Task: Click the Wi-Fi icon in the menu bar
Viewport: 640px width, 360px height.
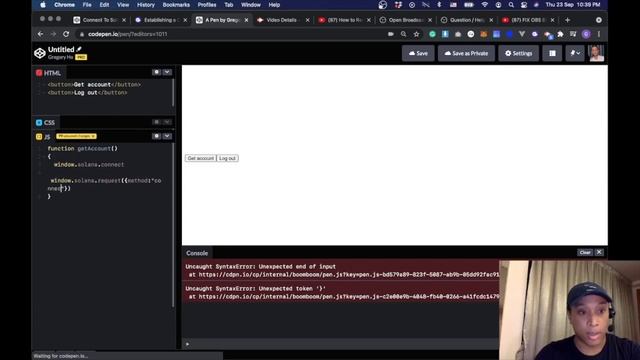Action: [484, 5]
